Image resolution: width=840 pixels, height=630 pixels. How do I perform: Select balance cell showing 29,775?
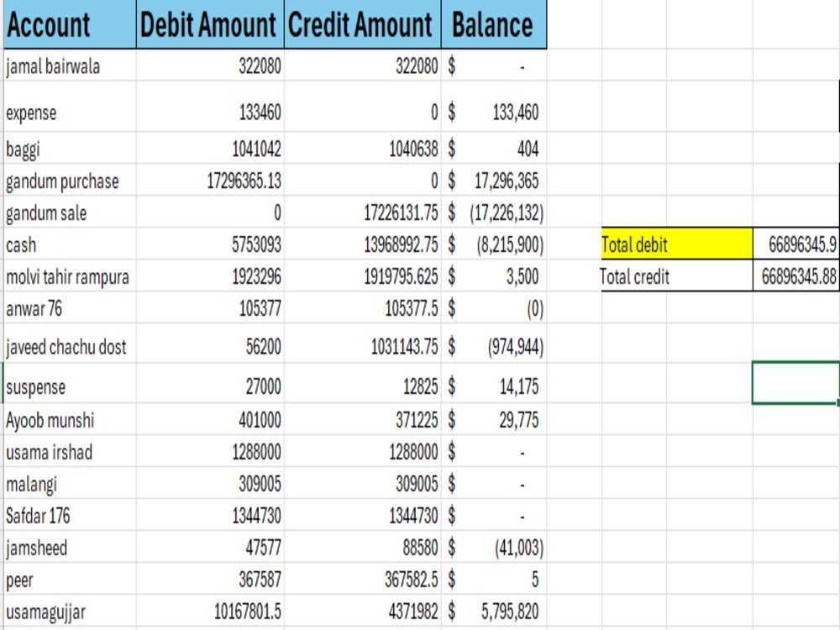coord(494,419)
